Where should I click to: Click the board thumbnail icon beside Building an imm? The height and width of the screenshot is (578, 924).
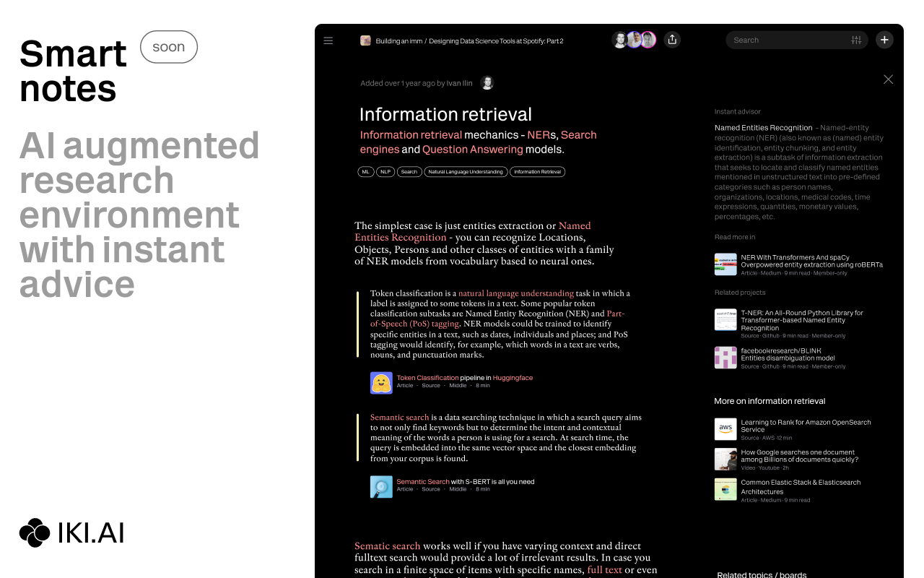[365, 40]
